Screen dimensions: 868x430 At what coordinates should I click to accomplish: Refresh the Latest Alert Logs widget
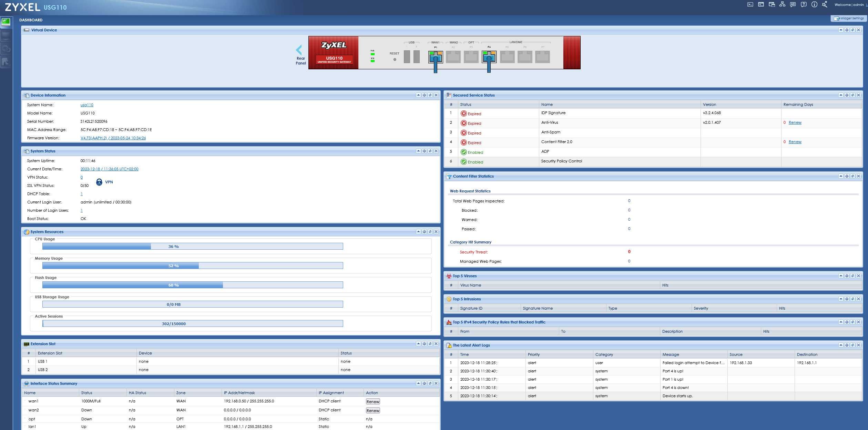tap(852, 345)
